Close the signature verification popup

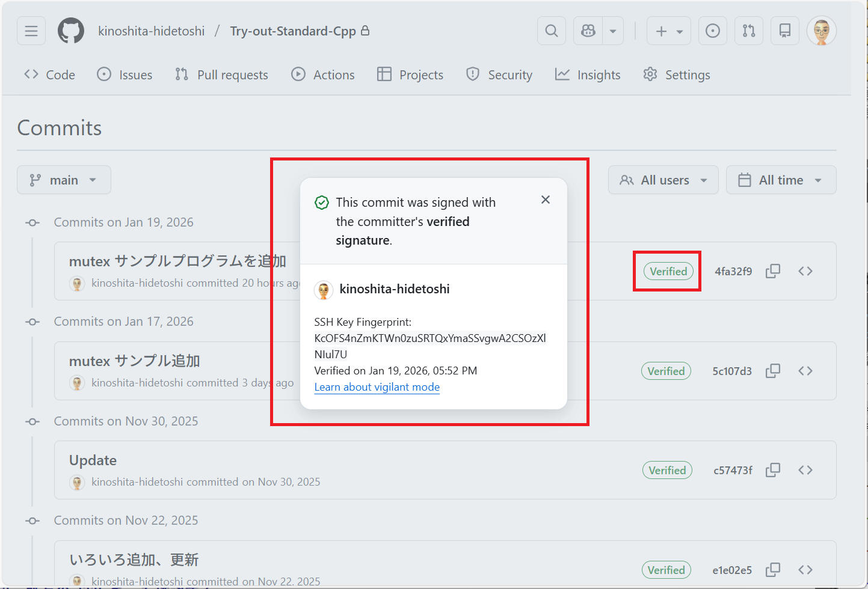545,199
